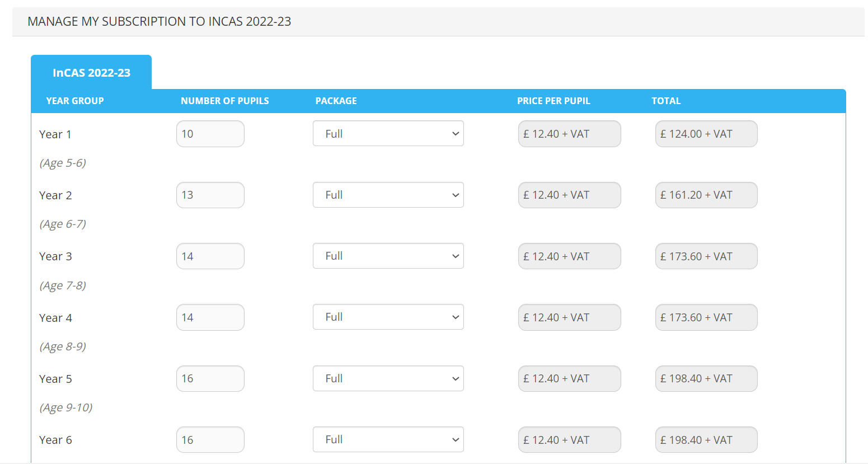Click the Year 4 total £ 173.60 field

tap(706, 317)
